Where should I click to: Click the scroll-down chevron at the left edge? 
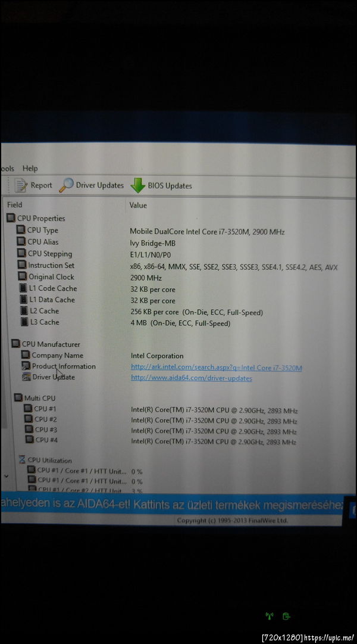click(6, 476)
